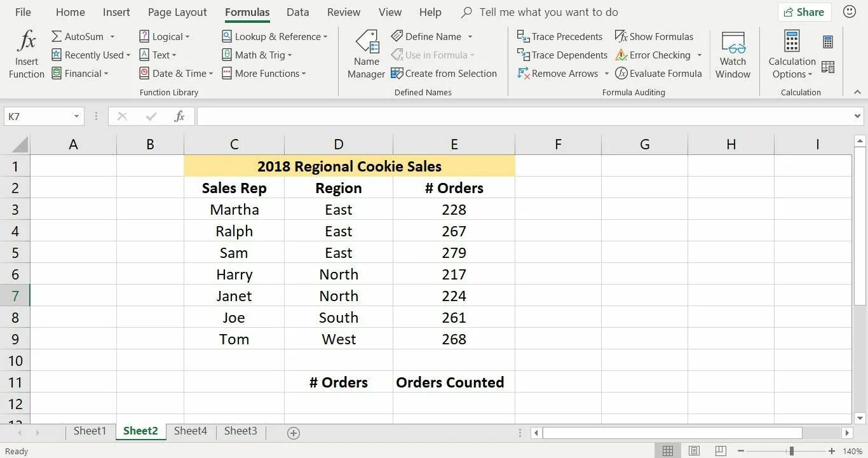Open the Data ribbon tab
The image size is (868, 458).
(x=297, y=12)
